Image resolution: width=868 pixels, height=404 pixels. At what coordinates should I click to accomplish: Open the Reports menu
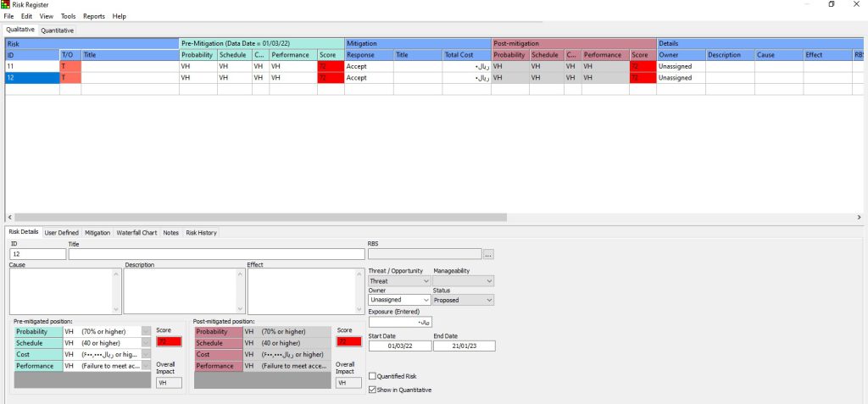pos(94,17)
